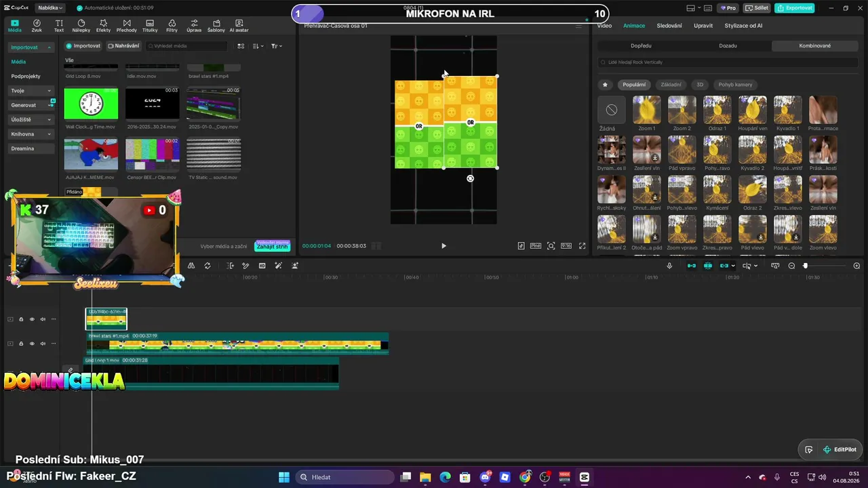Switch to the Sledování tracking tab
868x488 pixels.
click(x=669, y=26)
